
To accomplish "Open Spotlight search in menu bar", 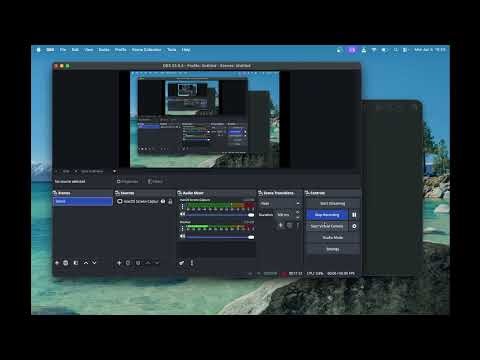I will (x=396, y=50).
